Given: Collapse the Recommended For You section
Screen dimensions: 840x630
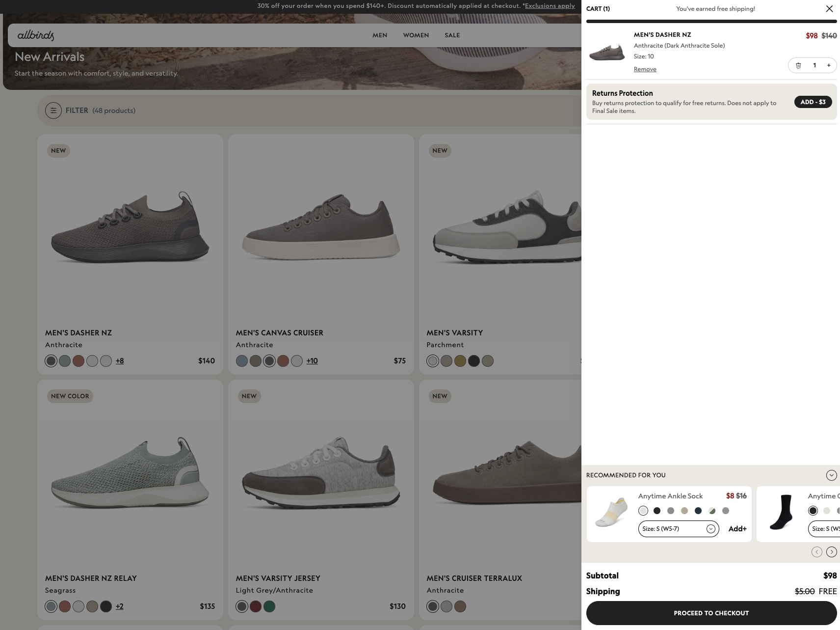Looking at the screenshot, I should (831, 475).
